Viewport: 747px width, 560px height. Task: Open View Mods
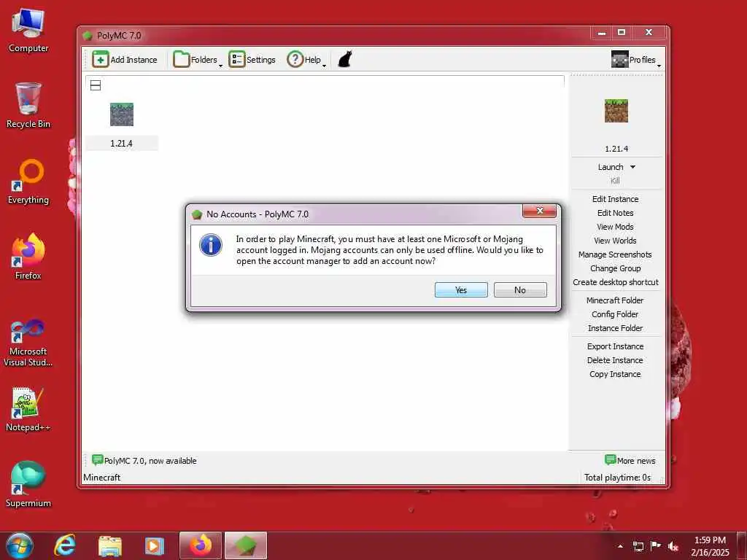pos(615,227)
